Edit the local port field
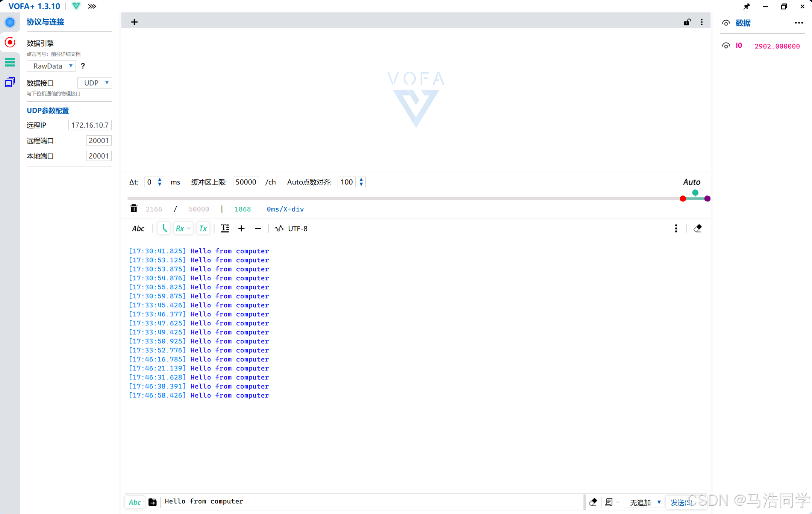Screen dimensions: 812x514 [x=99, y=156]
